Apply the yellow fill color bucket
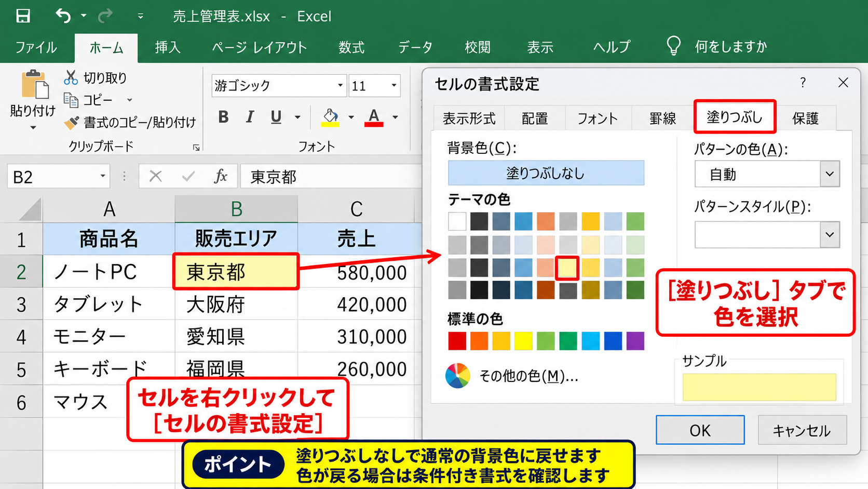This screenshot has width=868, height=489. [330, 117]
